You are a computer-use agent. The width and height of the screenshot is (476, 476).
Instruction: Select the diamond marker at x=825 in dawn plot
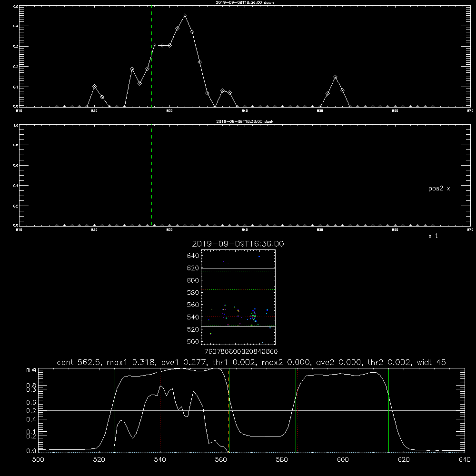132,69
